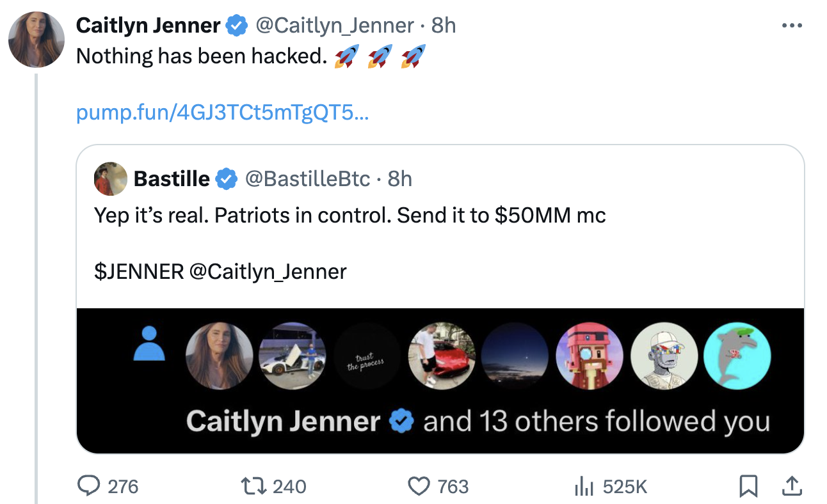Click the red sports car avatar
Image resolution: width=827 pixels, height=504 pixels.
[x=441, y=356]
